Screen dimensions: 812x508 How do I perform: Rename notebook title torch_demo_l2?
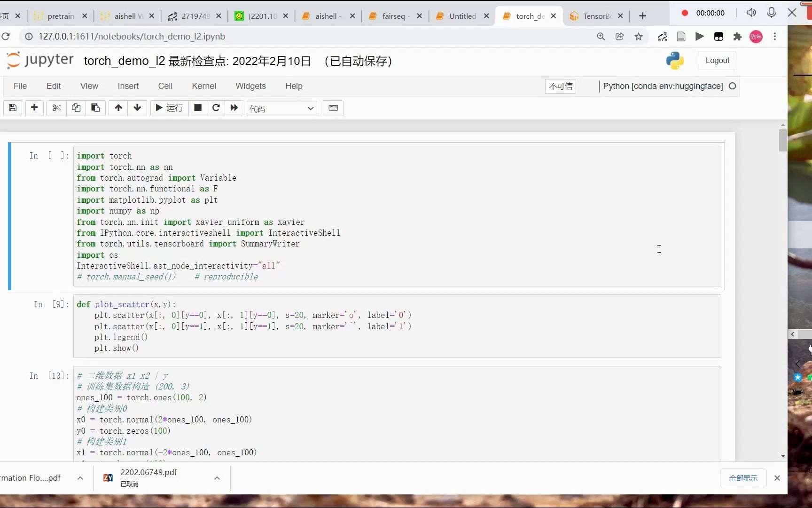125,61
